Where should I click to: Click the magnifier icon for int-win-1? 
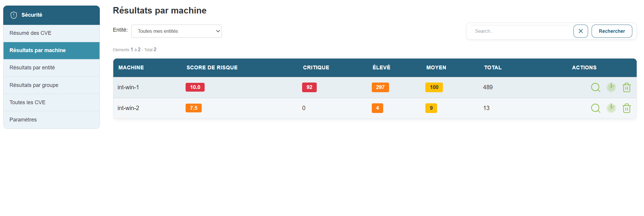click(595, 87)
